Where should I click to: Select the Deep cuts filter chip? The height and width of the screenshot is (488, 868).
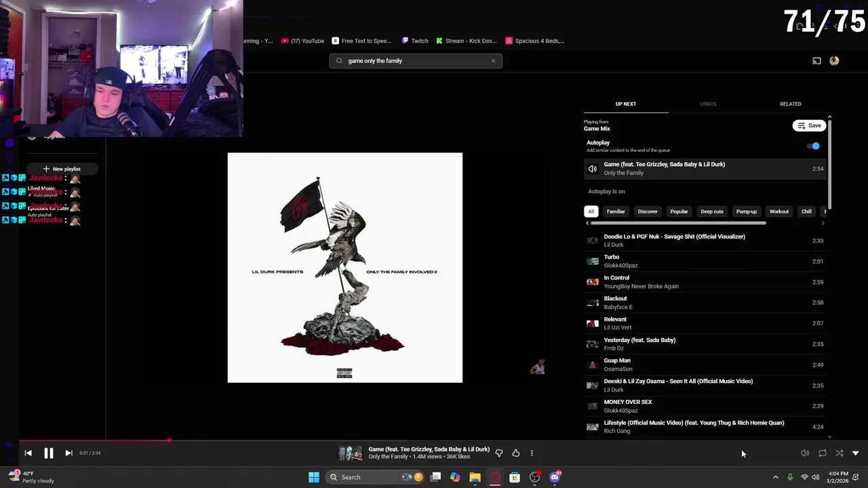pos(712,211)
